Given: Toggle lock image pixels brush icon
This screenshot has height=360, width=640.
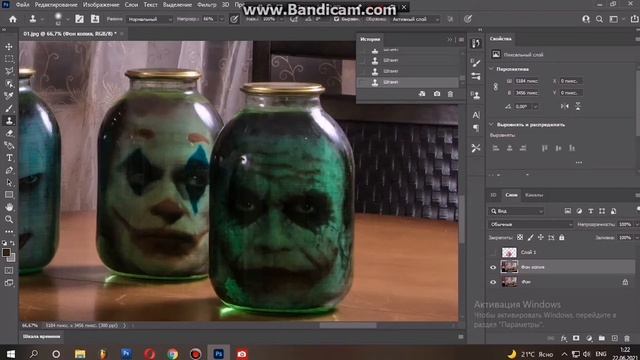Looking at the screenshot, I should pos(530,237).
